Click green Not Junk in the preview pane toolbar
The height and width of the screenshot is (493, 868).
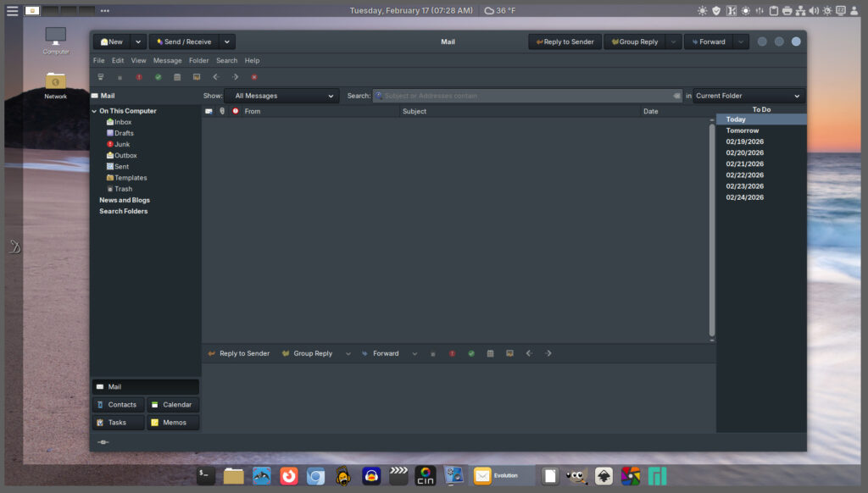click(x=471, y=353)
